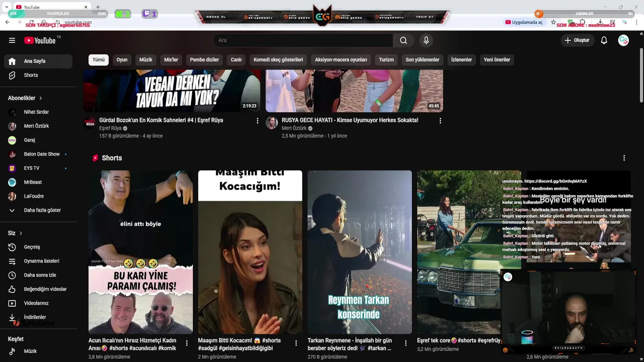Select the Mix'ler filter chip
The height and width of the screenshot is (362, 644).
171,60
